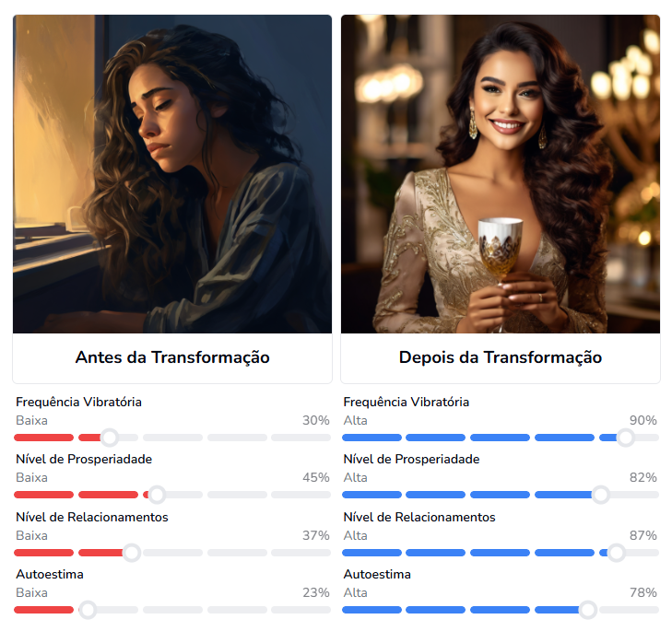Click the last grey segment of the before Frequência Vibratória bar
The height and width of the screenshot is (631, 672).
pos(301,438)
